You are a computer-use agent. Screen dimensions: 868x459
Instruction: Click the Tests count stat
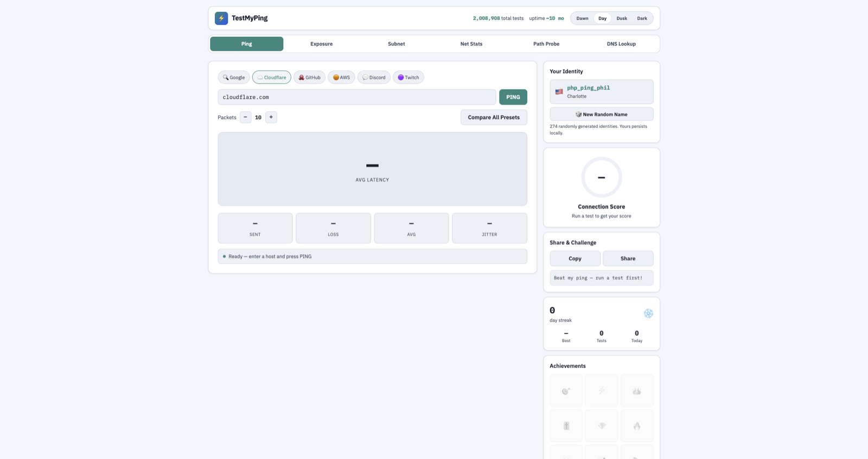[x=602, y=337]
